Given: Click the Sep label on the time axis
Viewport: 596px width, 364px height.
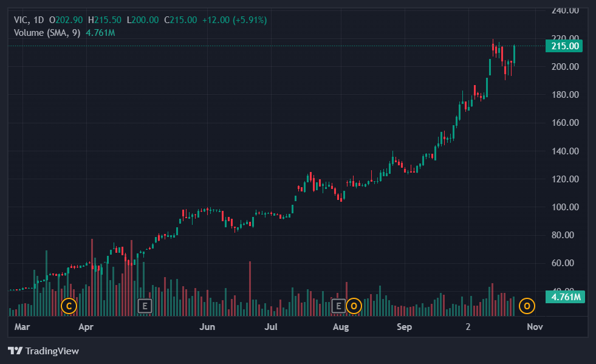Looking at the screenshot, I should [x=404, y=327].
